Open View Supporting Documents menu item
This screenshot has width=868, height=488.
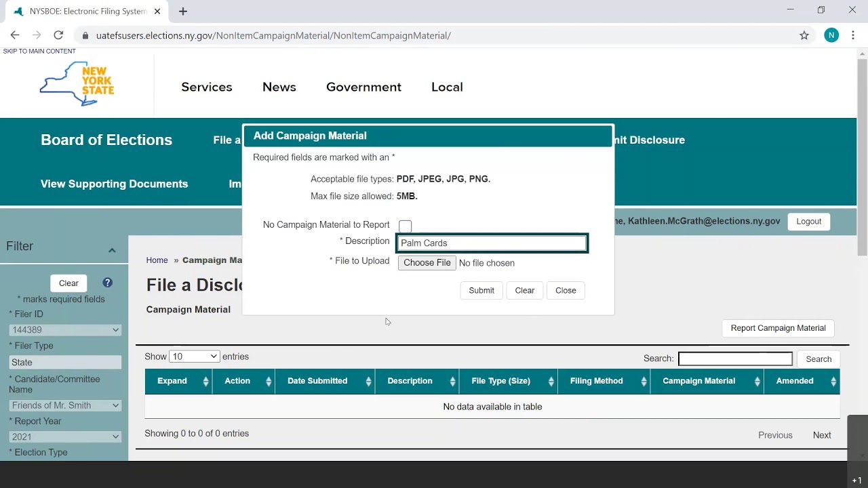click(x=114, y=184)
